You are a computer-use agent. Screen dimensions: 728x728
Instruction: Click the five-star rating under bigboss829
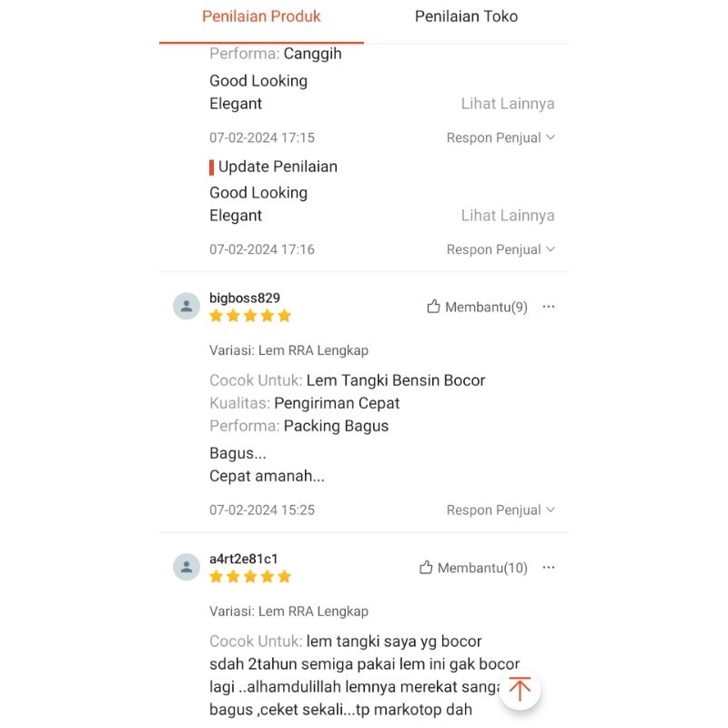coord(250,316)
